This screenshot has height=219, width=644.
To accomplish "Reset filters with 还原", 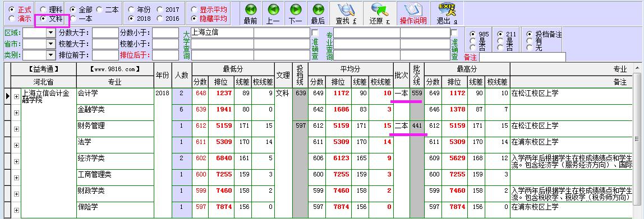I will [x=379, y=13].
